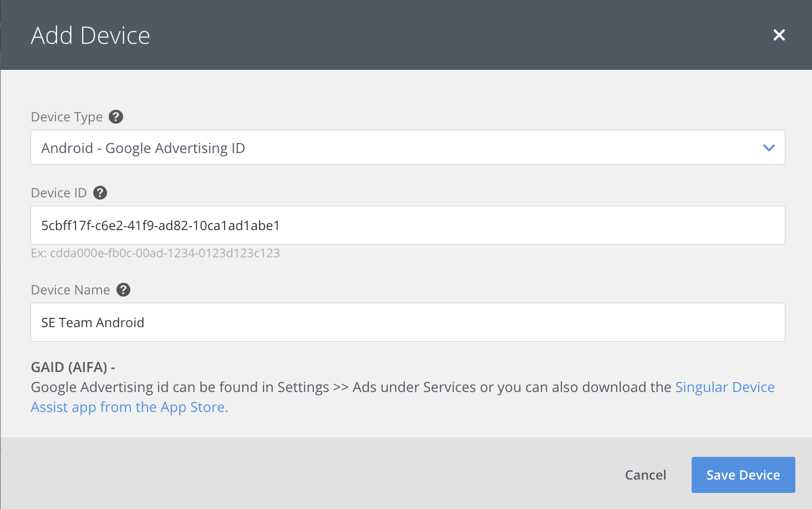Open the Singular Device link
The height and width of the screenshot is (509, 812).
[724, 387]
